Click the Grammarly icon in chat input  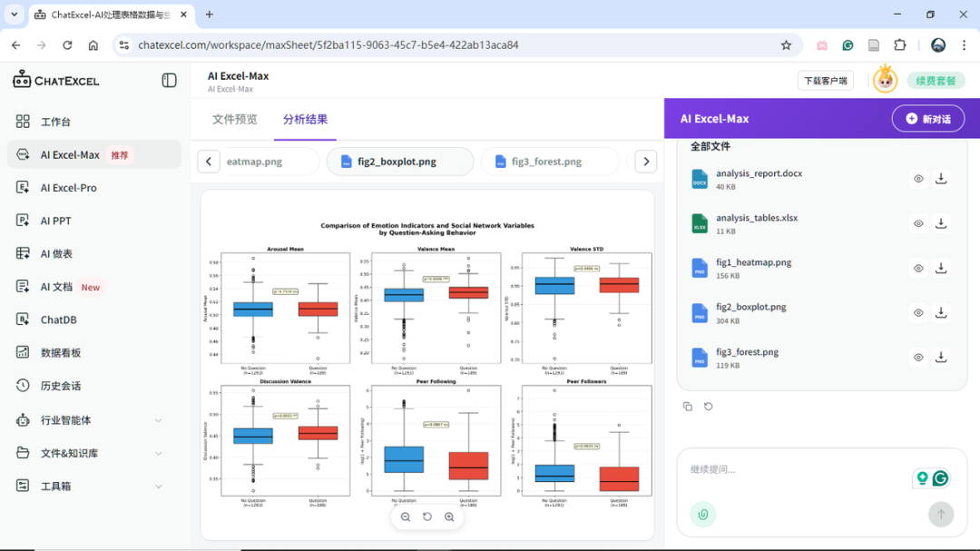(941, 478)
